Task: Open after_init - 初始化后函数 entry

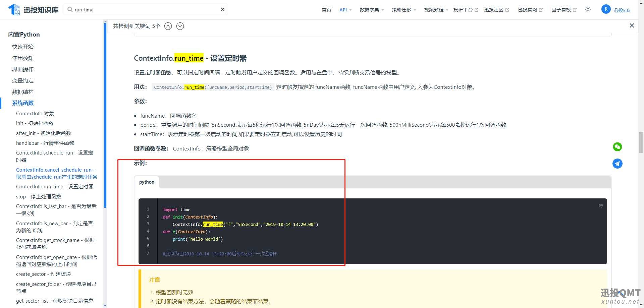Action: pos(44,133)
